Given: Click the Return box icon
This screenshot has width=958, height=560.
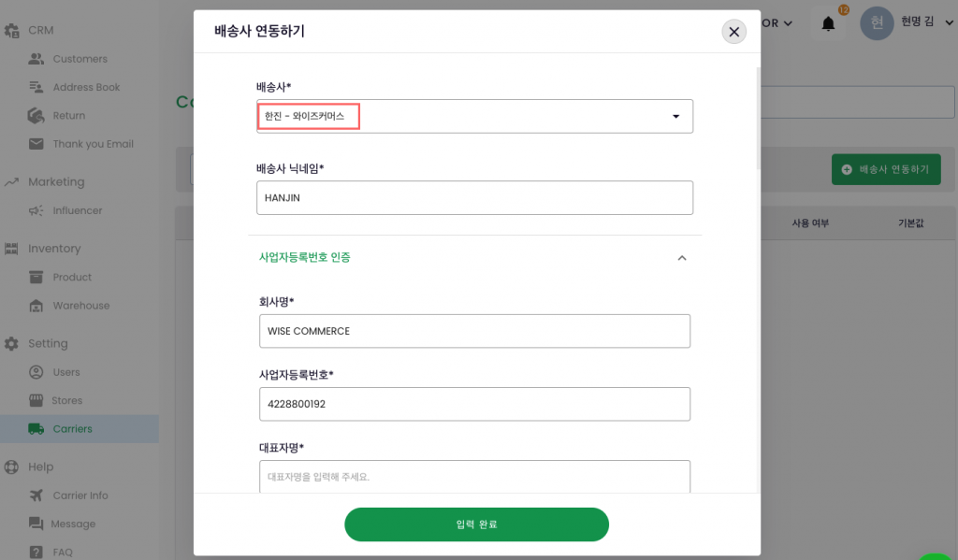Looking at the screenshot, I should [x=36, y=116].
